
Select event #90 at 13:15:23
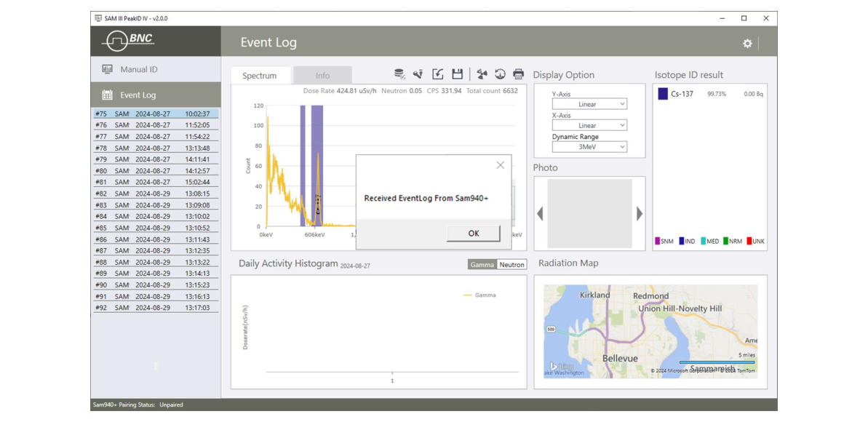tap(156, 284)
